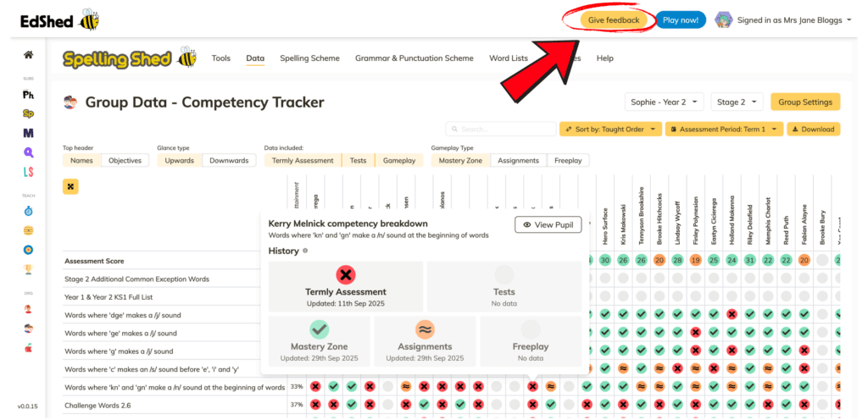Click the apple icon in sidebar
868x420 pixels.
(28, 347)
